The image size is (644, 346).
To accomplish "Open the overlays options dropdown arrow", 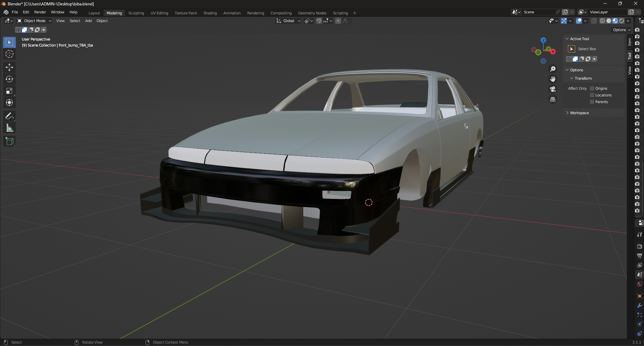I will (x=585, y=21).
